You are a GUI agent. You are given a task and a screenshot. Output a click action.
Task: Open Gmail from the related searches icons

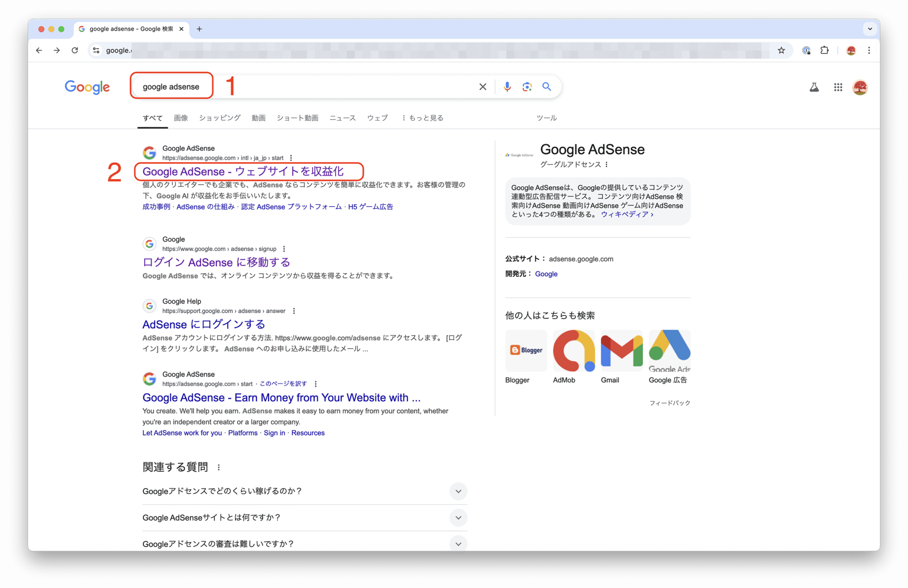[622, 351]
